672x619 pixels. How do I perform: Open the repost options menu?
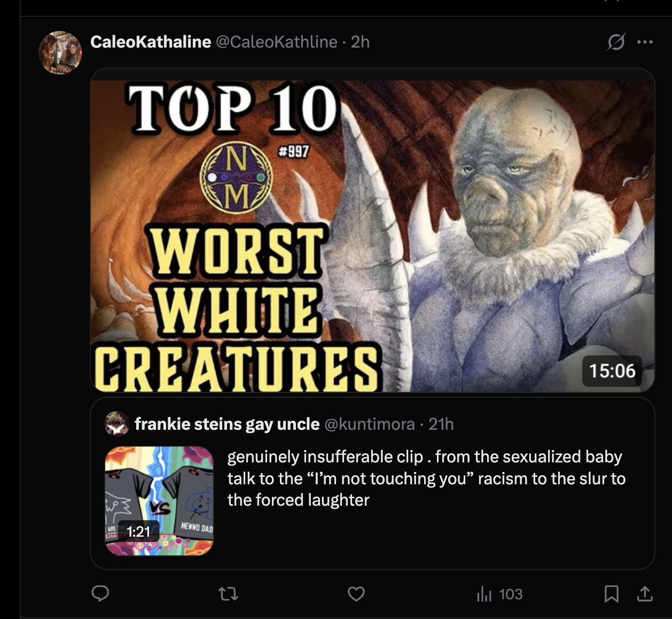point(229,593)
